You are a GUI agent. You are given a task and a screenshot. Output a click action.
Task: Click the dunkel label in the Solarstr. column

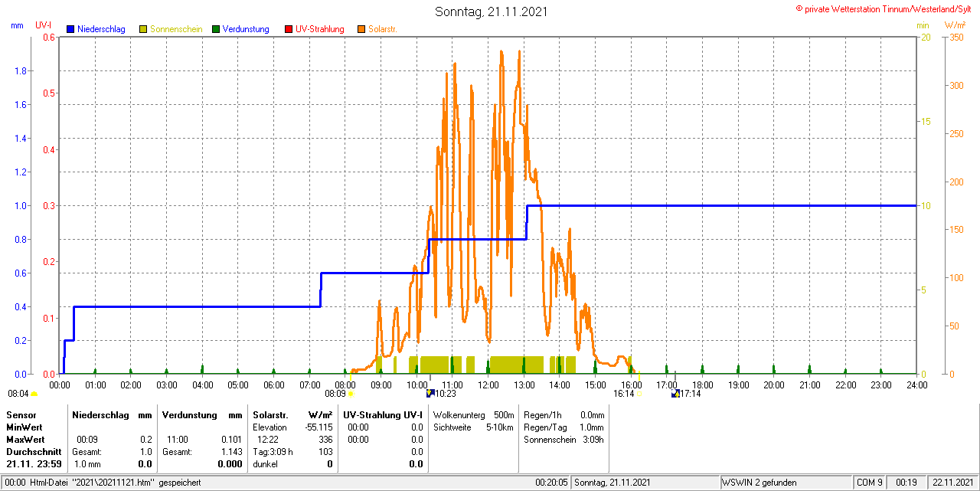[265, 464]
